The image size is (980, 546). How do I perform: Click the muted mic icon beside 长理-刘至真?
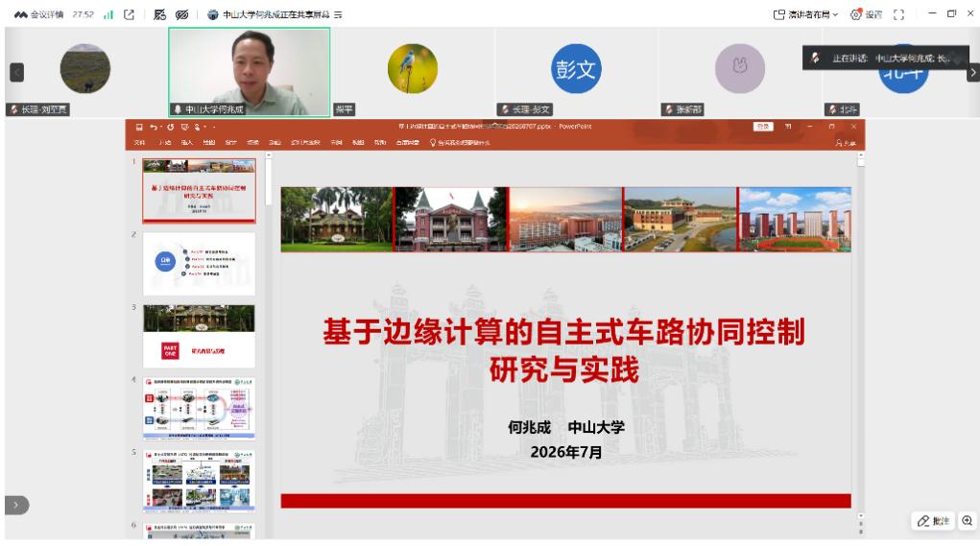(x=14, y=109)
